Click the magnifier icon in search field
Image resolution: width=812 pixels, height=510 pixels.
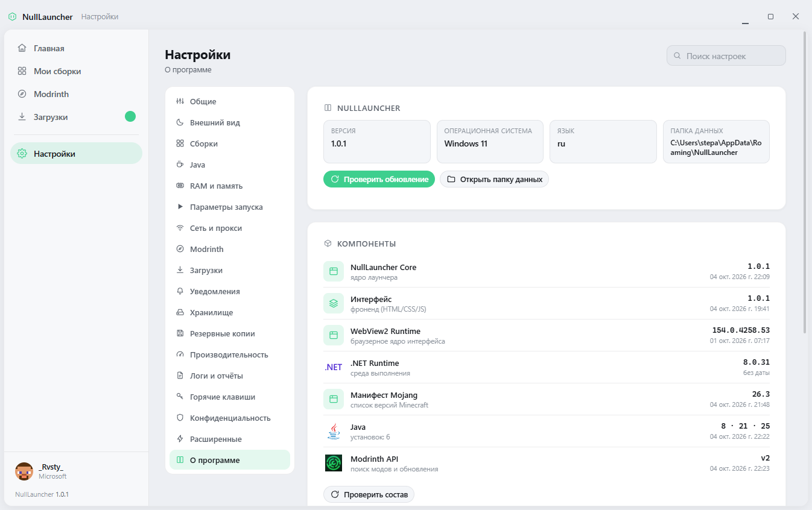[677, 56]
